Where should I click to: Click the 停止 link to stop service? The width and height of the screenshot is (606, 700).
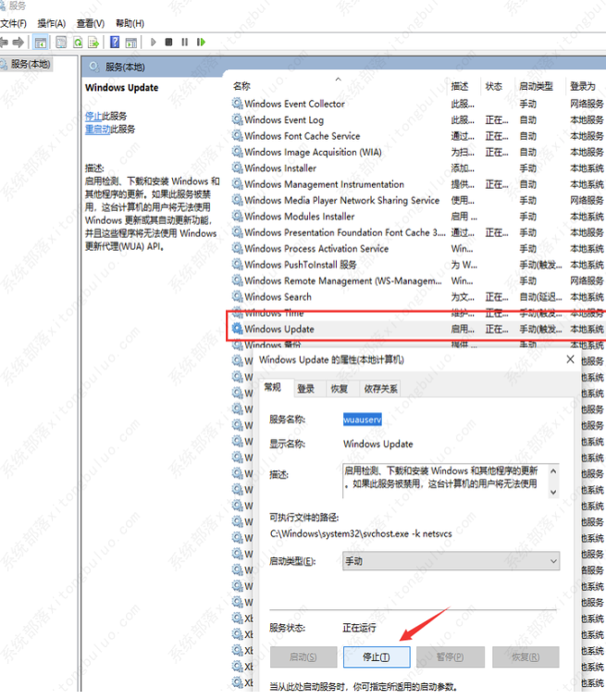[x=93, y=116]
